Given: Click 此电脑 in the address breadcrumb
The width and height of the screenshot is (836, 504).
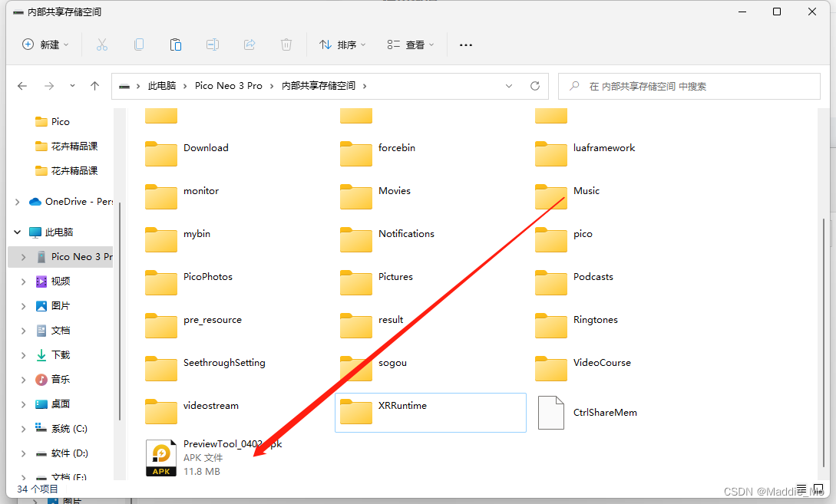Looking at the screenshot, I should [x=162, y=86].
